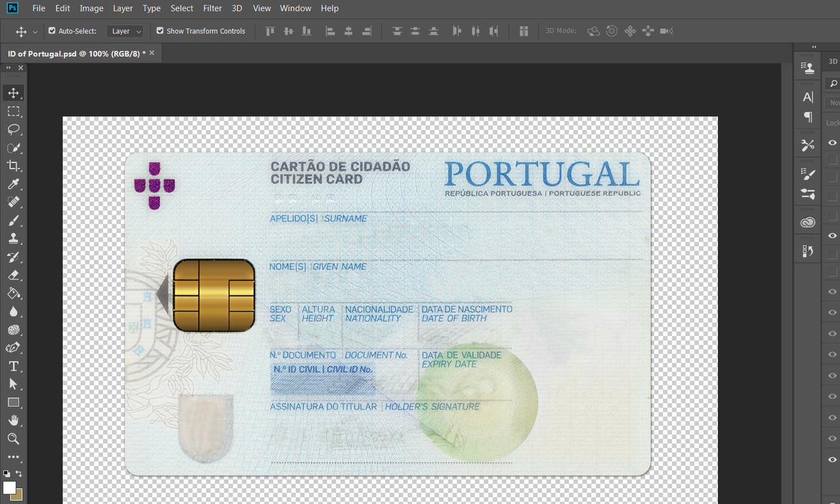The width and height of the screenshot is (840, 504).
Task: Align bottom edges in options bar
Action: point(306,31)
